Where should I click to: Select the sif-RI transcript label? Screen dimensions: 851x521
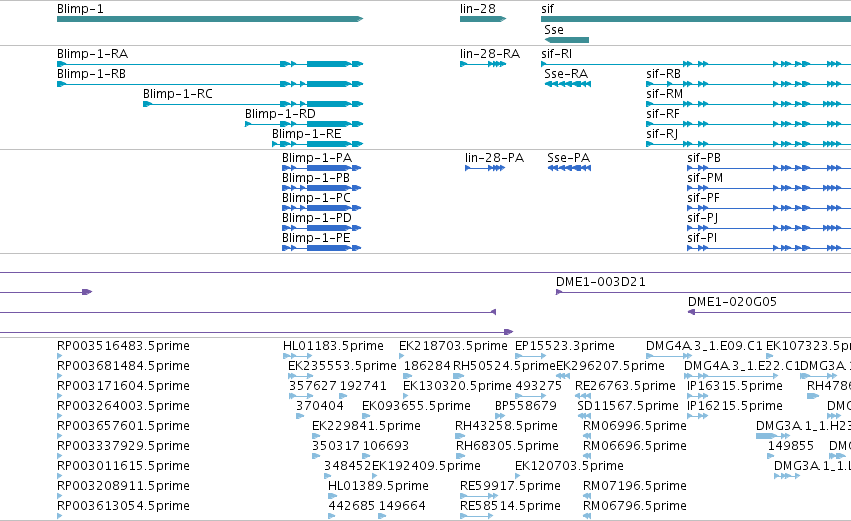(x=556, y=54)
